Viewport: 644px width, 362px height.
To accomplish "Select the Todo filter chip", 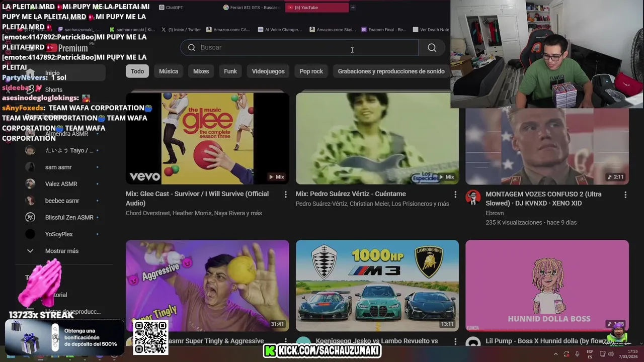I will coord(137,71).
